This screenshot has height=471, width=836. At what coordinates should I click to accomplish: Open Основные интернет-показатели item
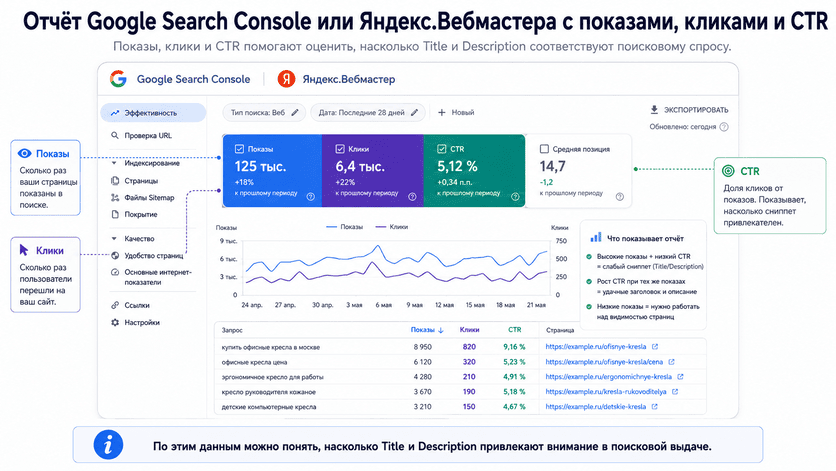[x=158, y=277]
